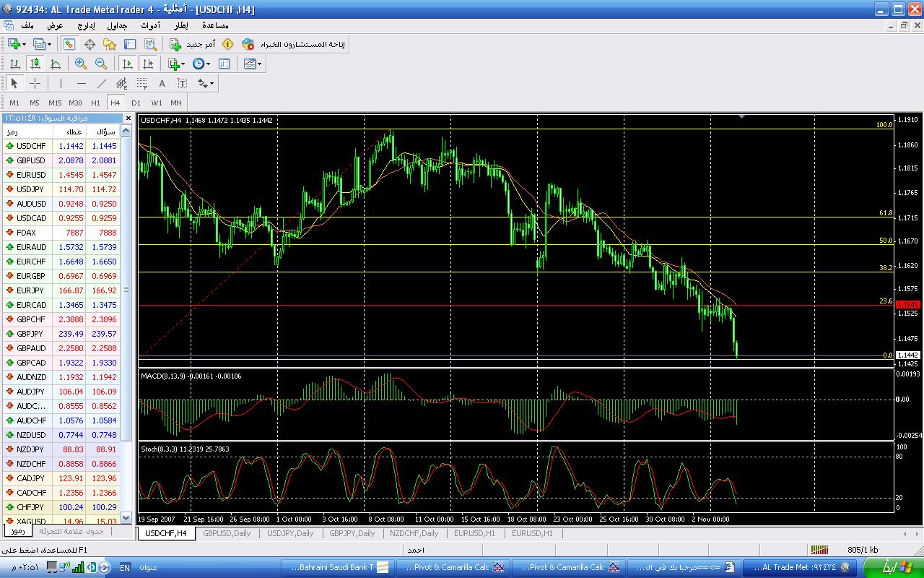Toggle candlestick chart mode
The width and height of the screenshot is (924, 578).
(35, 64)
